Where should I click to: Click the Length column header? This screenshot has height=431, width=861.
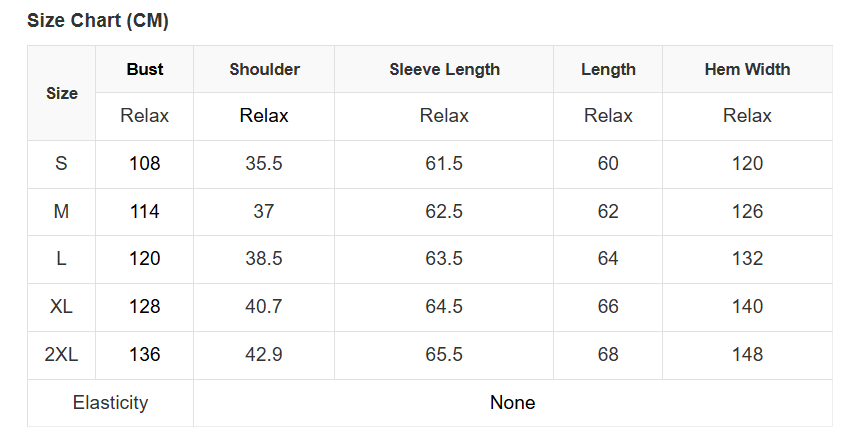pyautogui.click(x=608, y=69)
